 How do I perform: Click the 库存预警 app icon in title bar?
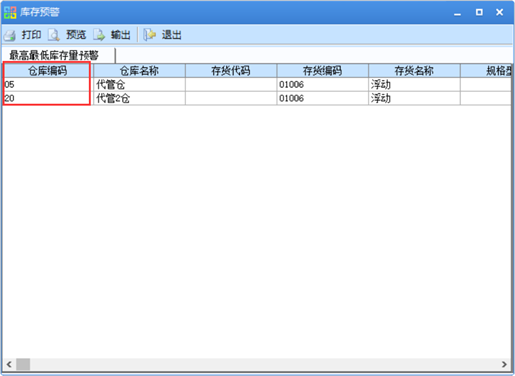coord(10,12)
